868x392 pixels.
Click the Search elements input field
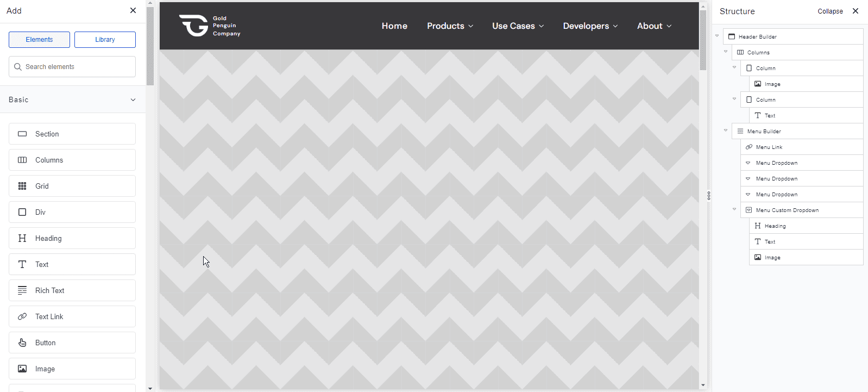[72, 67]
